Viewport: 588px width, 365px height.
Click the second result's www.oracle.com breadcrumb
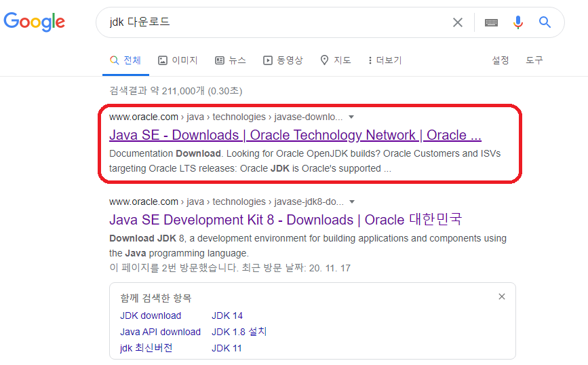144,201
